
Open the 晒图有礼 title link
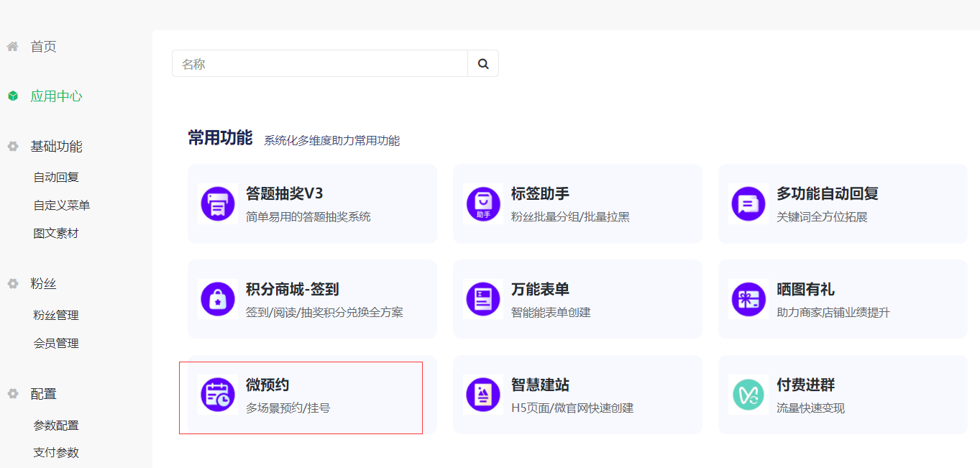coord(805,289)
